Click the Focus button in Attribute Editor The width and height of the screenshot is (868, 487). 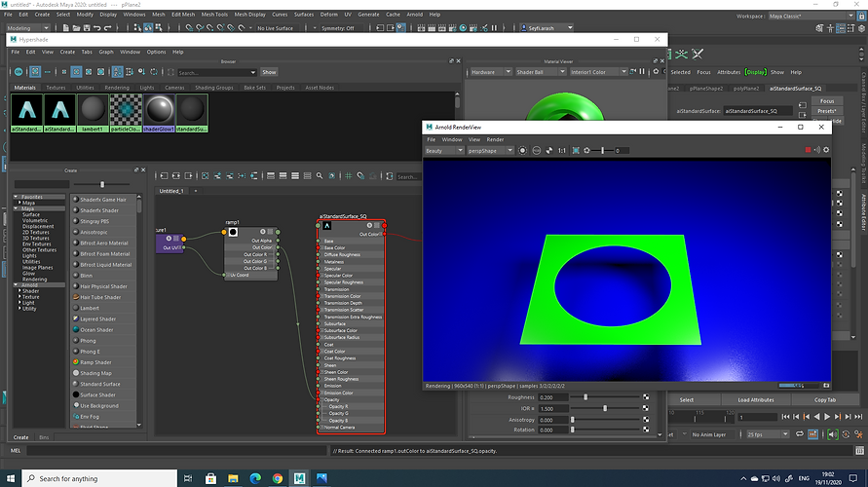[827, 101]
